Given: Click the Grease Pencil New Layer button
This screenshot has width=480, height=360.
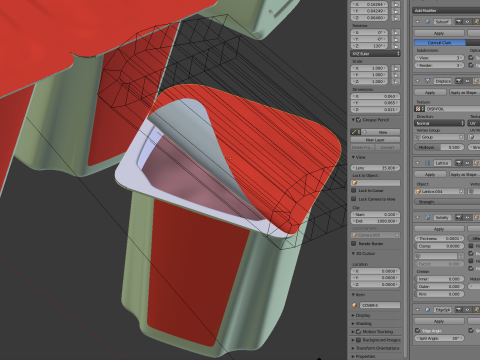Looking at the screenshot, I should [x=375, y=140].
